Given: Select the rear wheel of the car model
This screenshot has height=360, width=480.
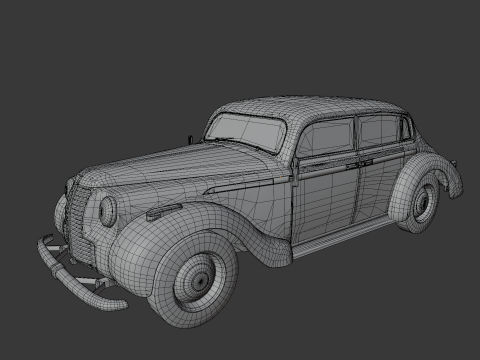Looking at the screenshot, I should point(422,202).
